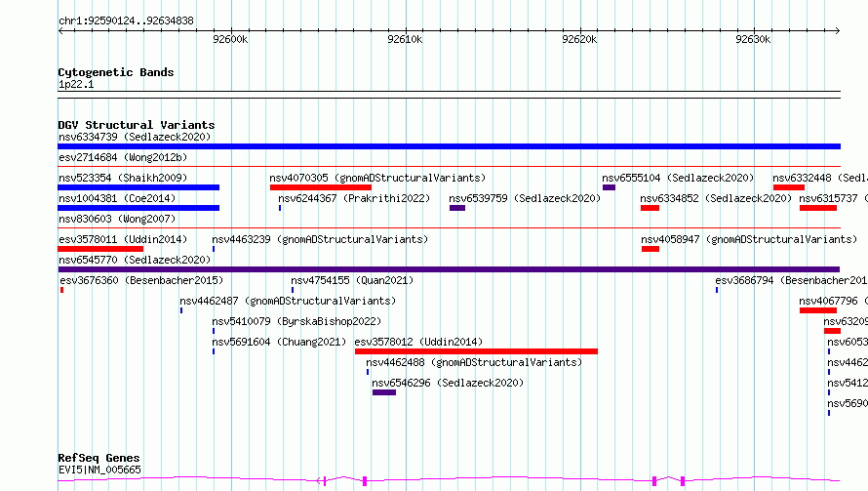Image resolution: width=868 pixels, height=491 pixels.
Task: Click the nsv6334739 (Sedlazeck2020) blue variant bar
Action: 449,146
